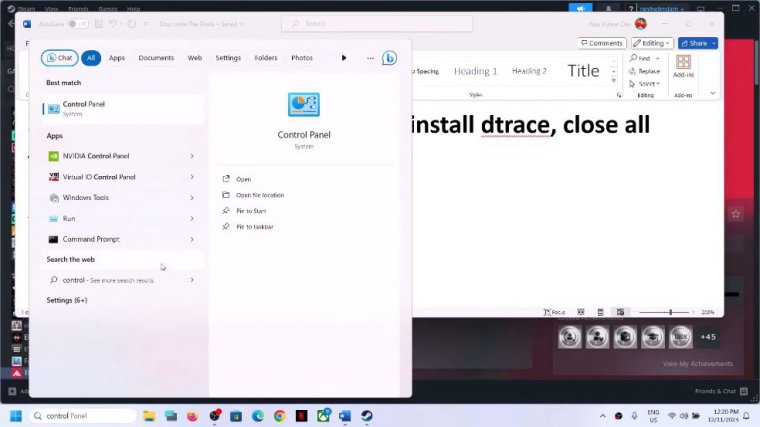Click the Firefox icon on the taskbar

(191, 416)
